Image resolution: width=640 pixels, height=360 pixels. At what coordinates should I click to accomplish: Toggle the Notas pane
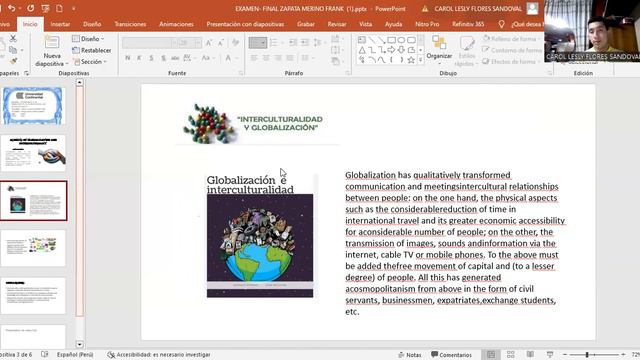coord(410,355)
